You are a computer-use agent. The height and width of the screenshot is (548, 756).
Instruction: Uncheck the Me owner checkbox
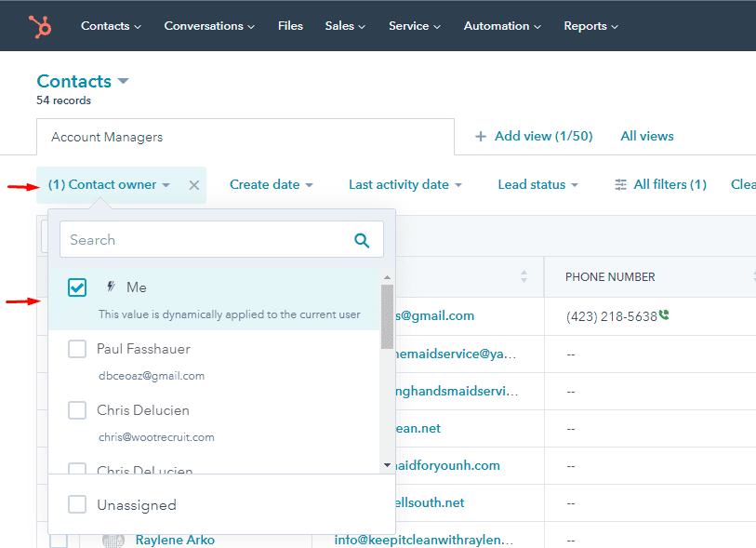(77, 287)
